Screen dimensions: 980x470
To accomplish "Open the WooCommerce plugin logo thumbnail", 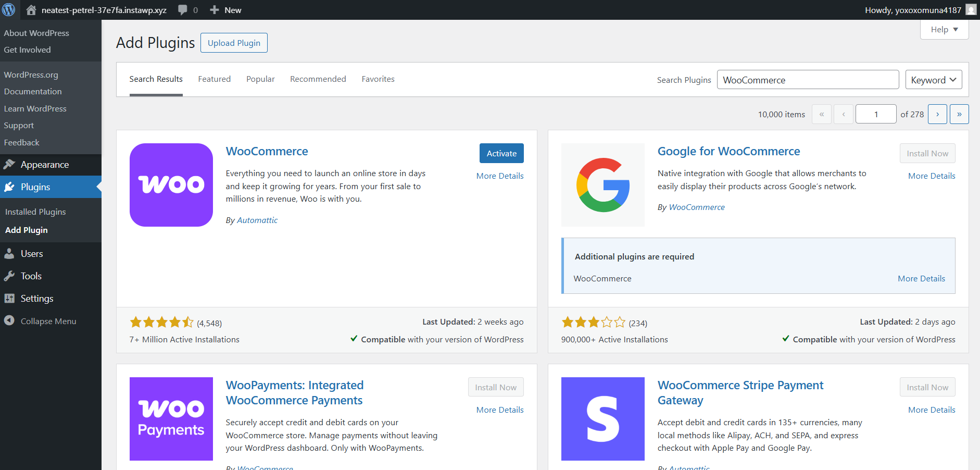I will pos(171,185).
